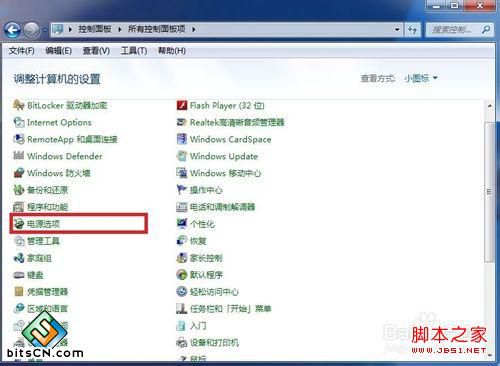Open 备份和还原 icon
Image resolution: width=500 pixels, height=366 pixels.
click(19, 190)
